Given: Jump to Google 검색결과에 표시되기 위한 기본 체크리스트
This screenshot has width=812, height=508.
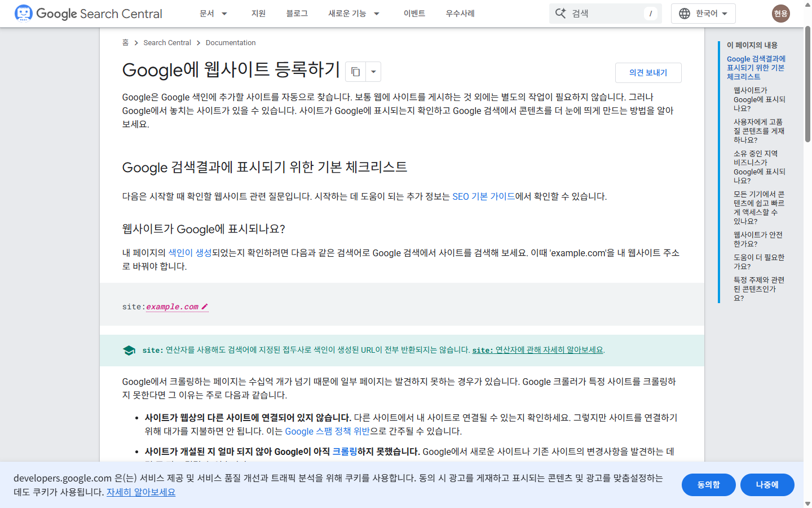Looking at the screenshot, I should (756, 68).
